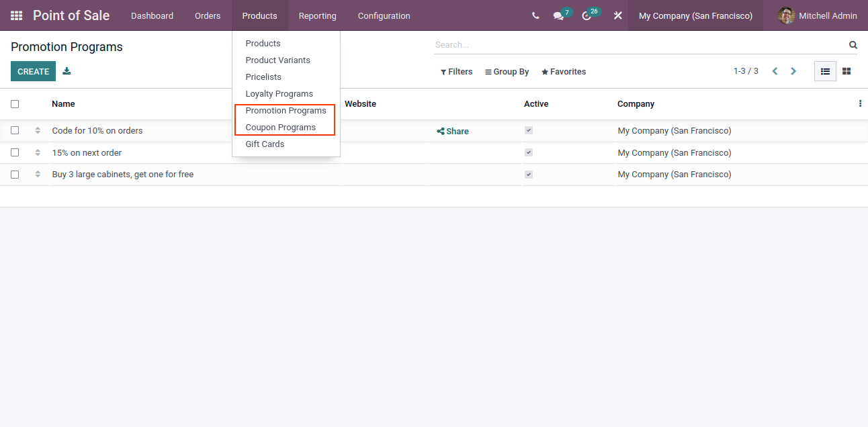This screenshot has width=868, height=427.
Task: Click company cell of Buy 3 large cabinets
Action: pyautogui.click(x=675, y=175)
